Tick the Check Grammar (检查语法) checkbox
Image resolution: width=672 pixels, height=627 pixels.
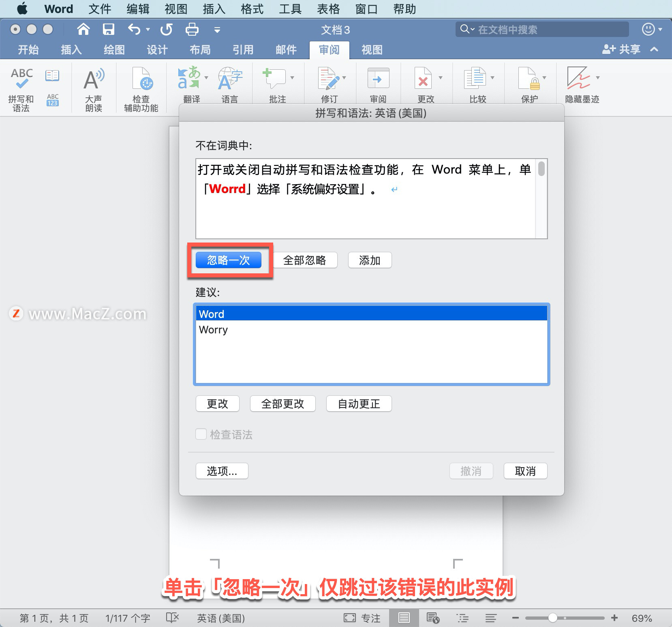[x=201, y=434]
